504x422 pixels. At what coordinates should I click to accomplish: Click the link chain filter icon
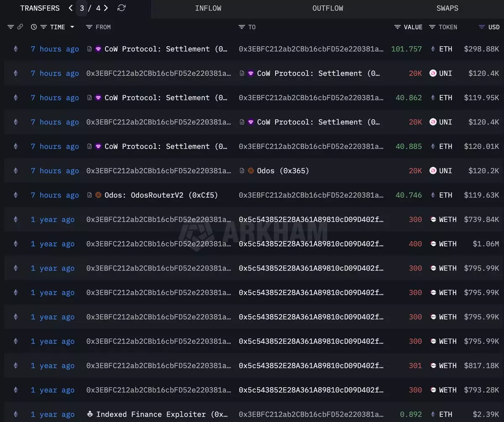(x=20, y=27)
